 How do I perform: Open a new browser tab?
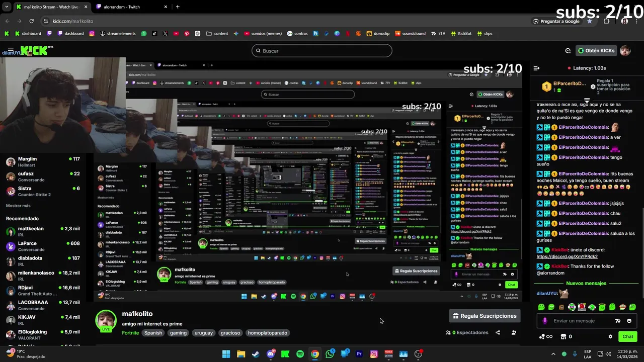pos(177,7)
